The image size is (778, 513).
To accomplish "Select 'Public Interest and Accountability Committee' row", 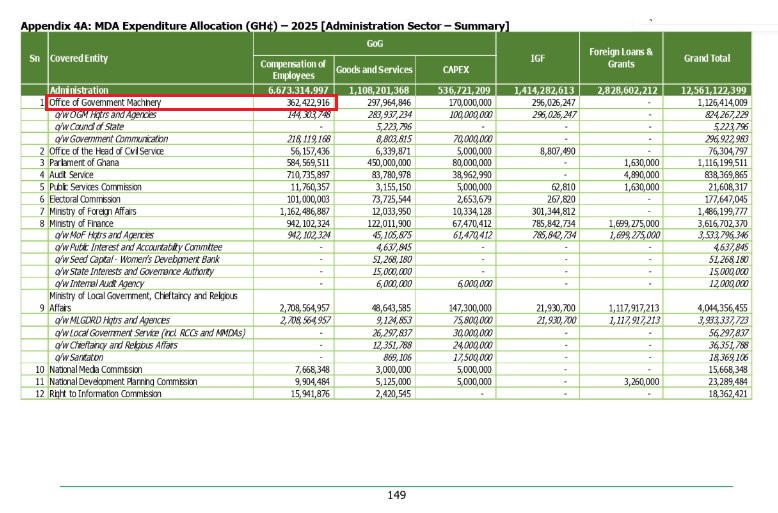I will coord(138,247).
